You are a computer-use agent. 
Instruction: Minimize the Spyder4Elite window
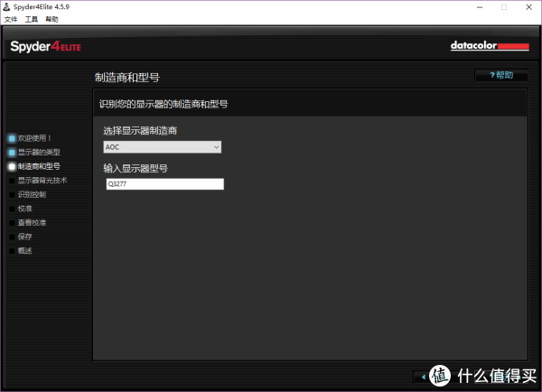pos(480,7)
